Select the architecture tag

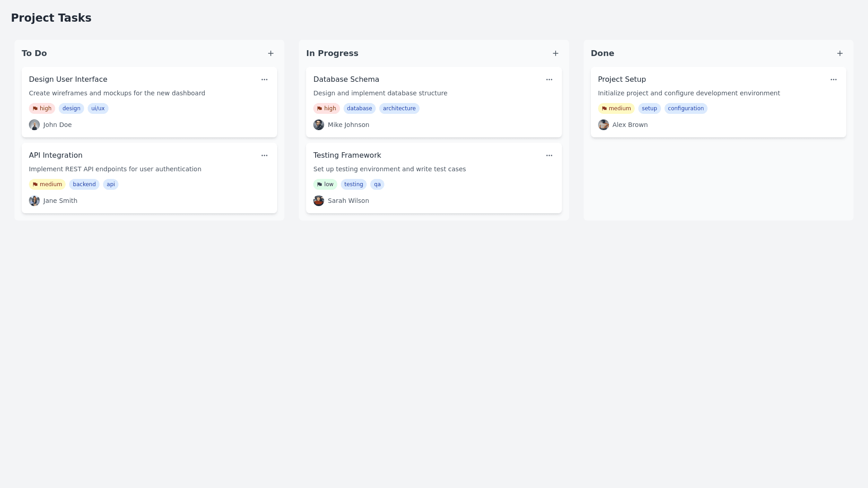pos(399,108)
